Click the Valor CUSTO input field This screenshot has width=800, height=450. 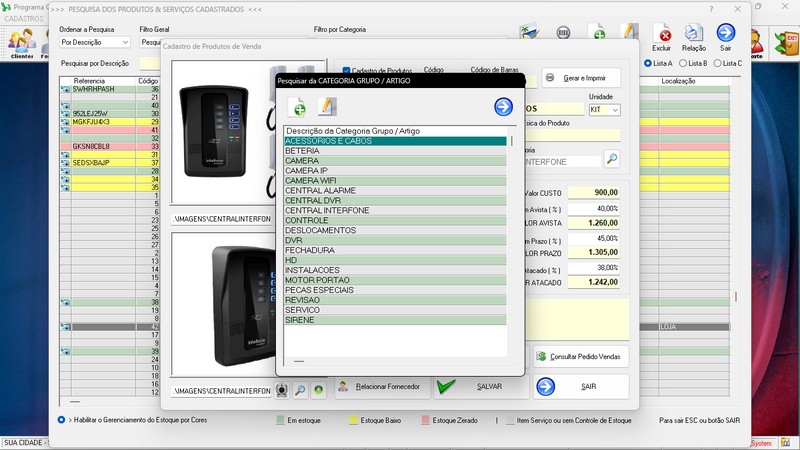point(591,192)
